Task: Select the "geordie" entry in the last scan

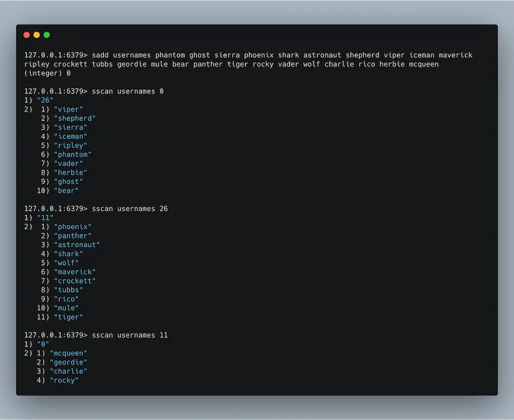Action: [x=68, y=362]
